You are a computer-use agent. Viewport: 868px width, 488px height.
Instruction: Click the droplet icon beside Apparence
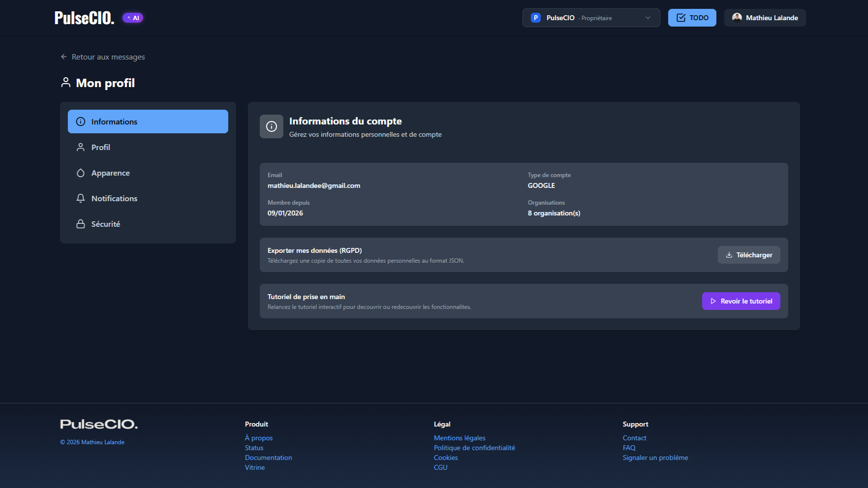pos(81,173)
